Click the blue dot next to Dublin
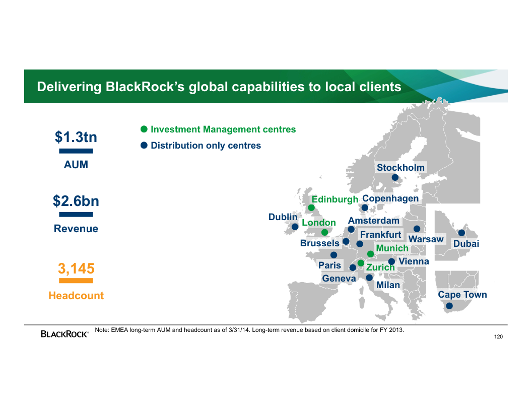 (x=295, y=227)
